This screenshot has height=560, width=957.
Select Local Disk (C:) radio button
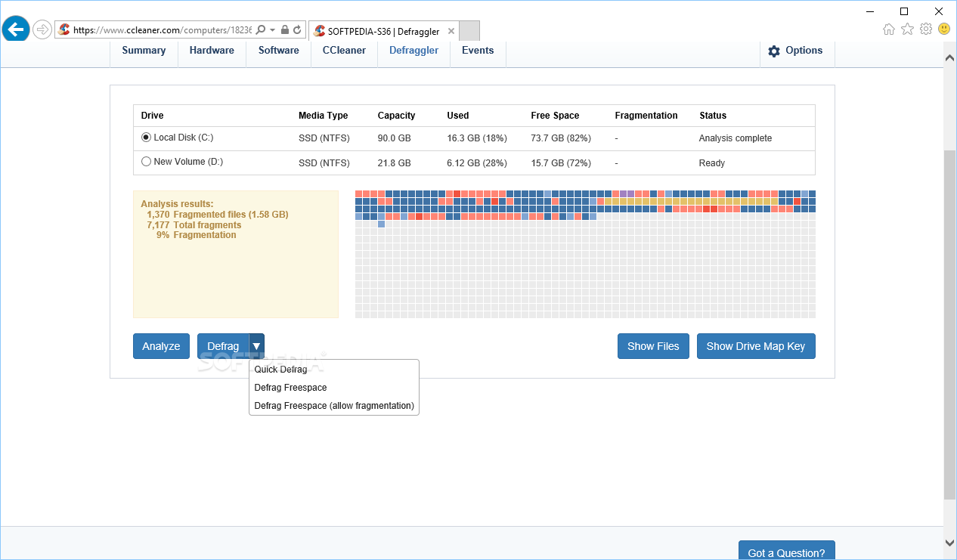pos(146,138)
